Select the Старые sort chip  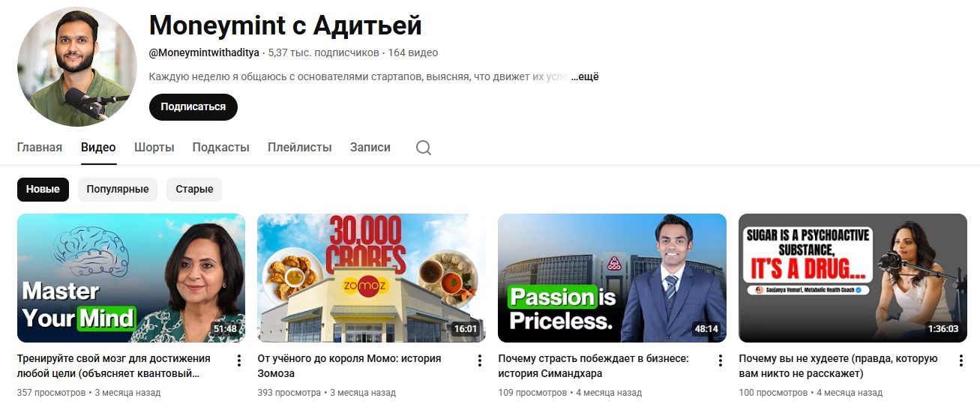coord(194,190)
